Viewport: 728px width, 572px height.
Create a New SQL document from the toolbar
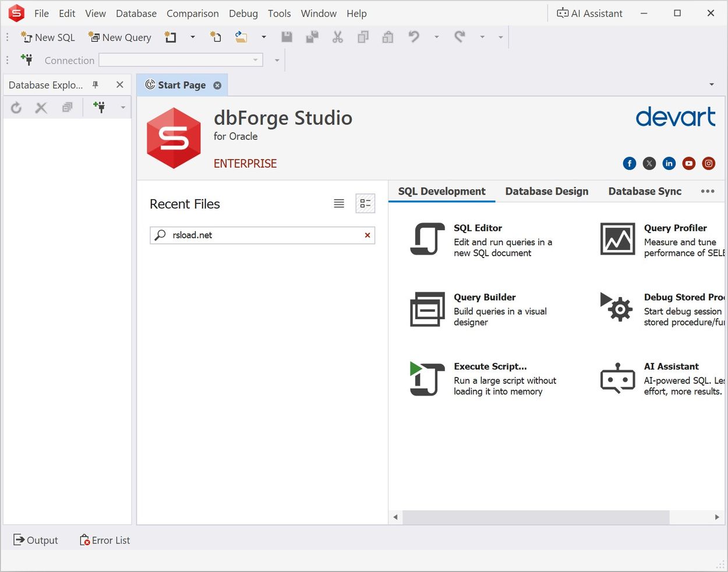tap(48, 37)
